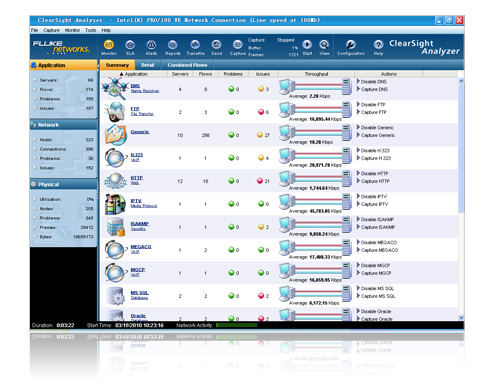Screen dimensions: 488x385
Task: Start capture with the Start play button
Action: (307, 44)
